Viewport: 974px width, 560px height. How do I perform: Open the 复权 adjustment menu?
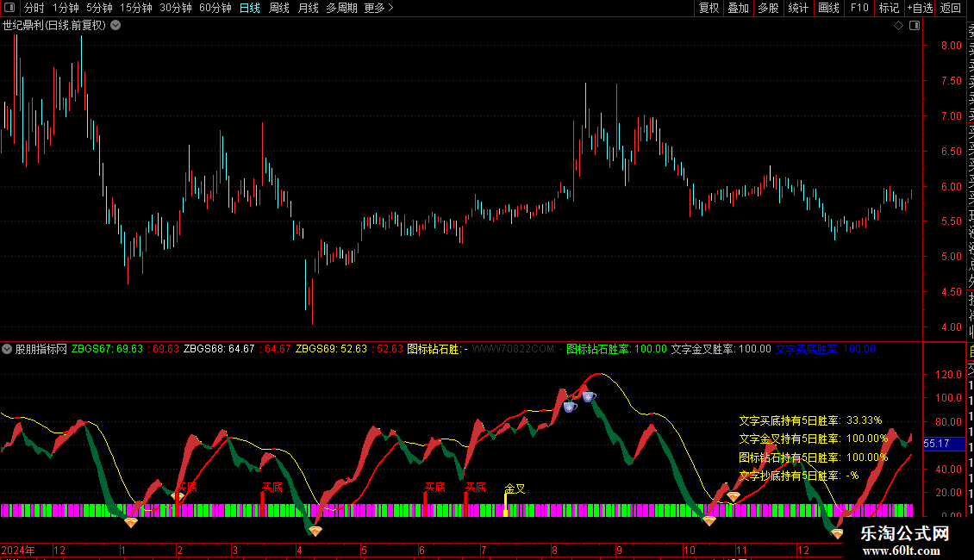point(709,8)
